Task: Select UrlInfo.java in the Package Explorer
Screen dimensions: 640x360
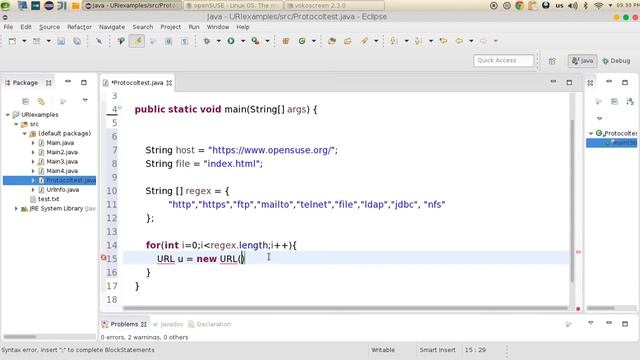Action: [x=62, y=190]
